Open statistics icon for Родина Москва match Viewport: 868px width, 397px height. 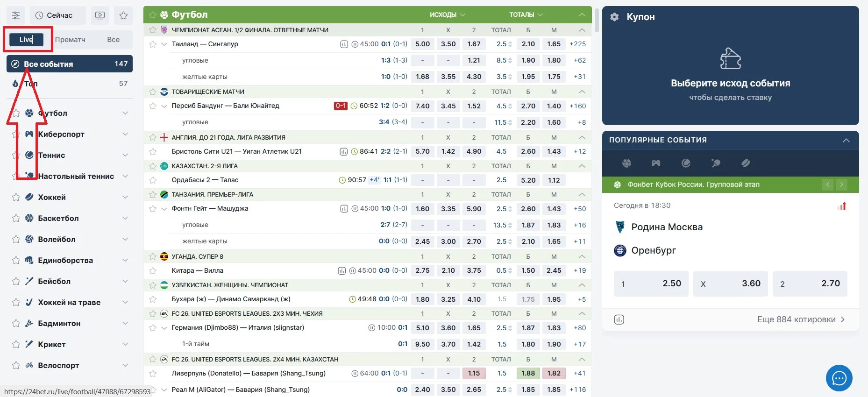tap(619, 319)
